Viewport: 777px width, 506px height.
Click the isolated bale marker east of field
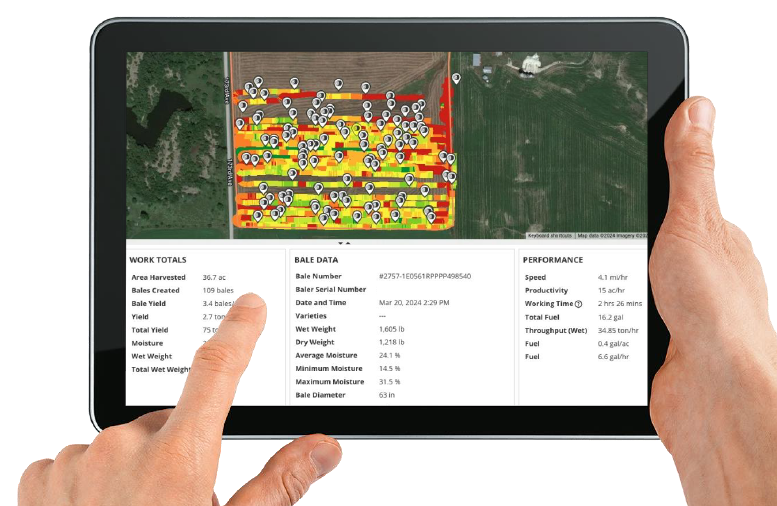point(456,78)
